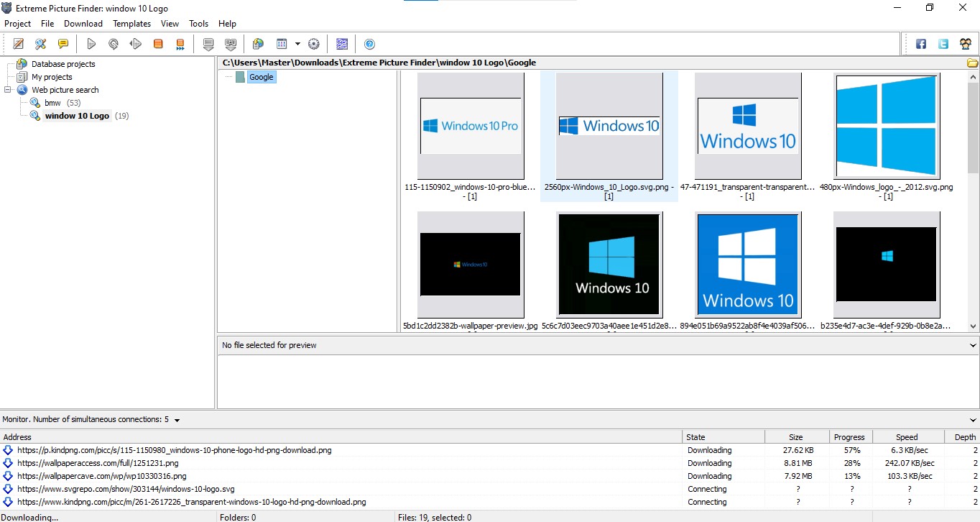
Task: Open project properties tools icon
Action: pyautogui.click(x=41, y=44)
